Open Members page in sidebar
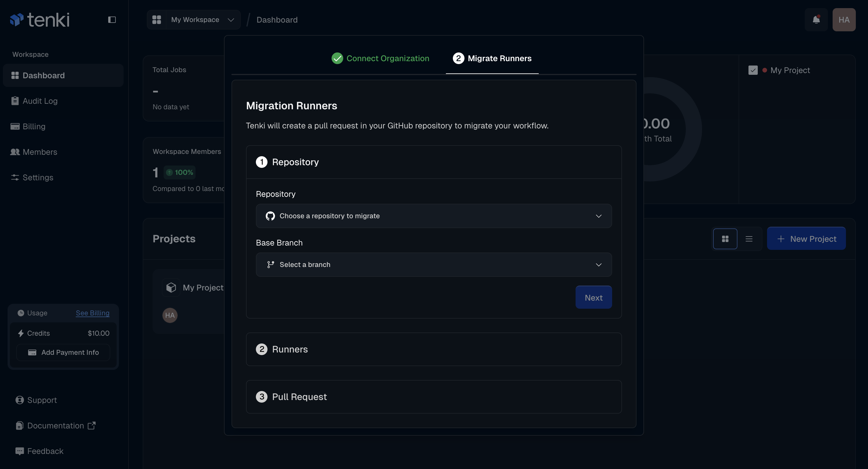 tap(40, 152)
